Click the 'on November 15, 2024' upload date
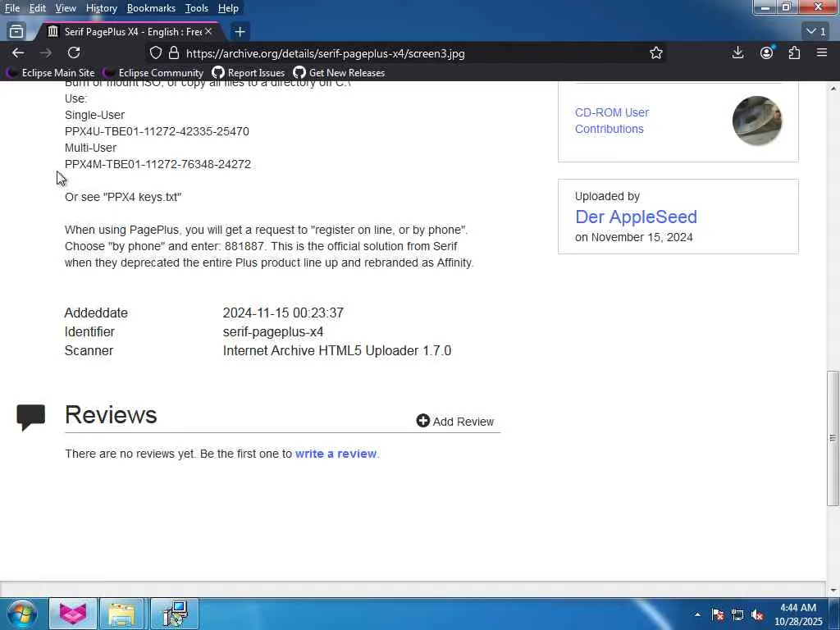 tap(634, 237)
